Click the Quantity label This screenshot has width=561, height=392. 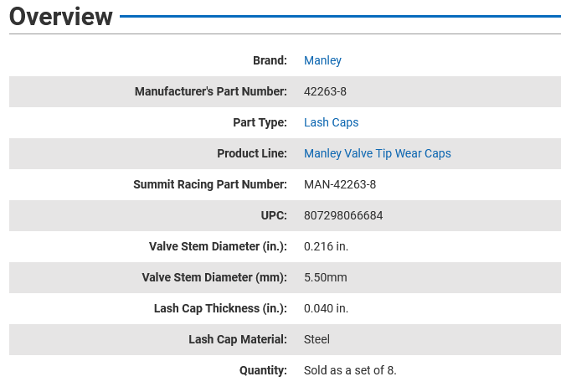click(x=262, y=370)
